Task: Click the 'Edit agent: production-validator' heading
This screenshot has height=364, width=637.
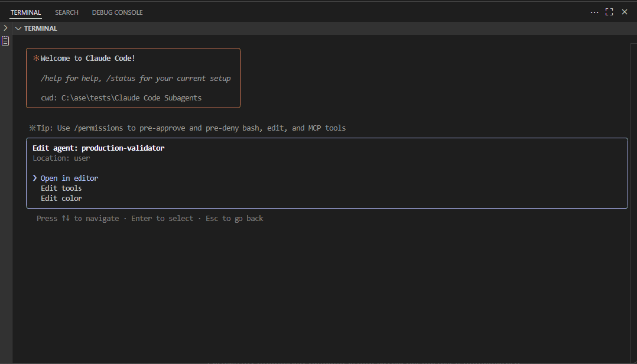Action: click(98, 148)
